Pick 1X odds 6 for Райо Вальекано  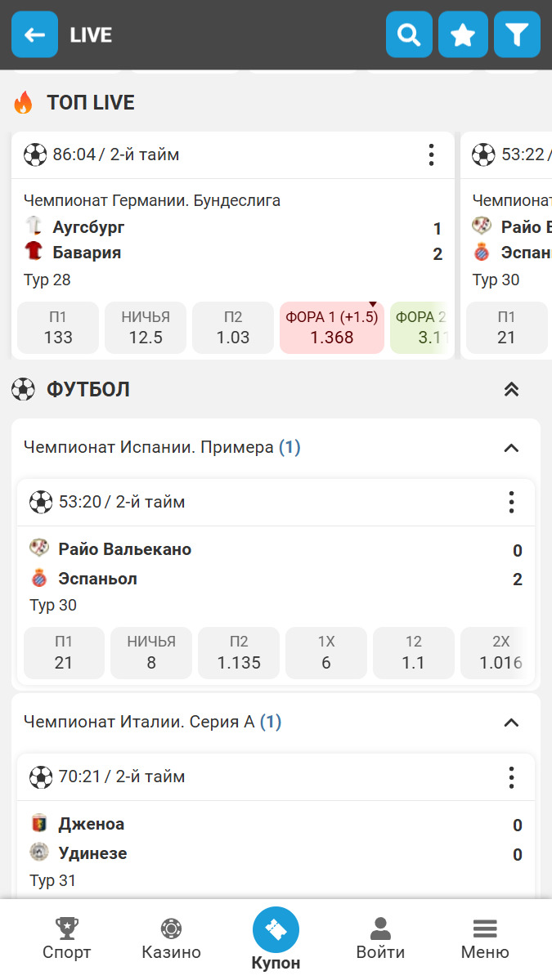(x=326, y=652)
